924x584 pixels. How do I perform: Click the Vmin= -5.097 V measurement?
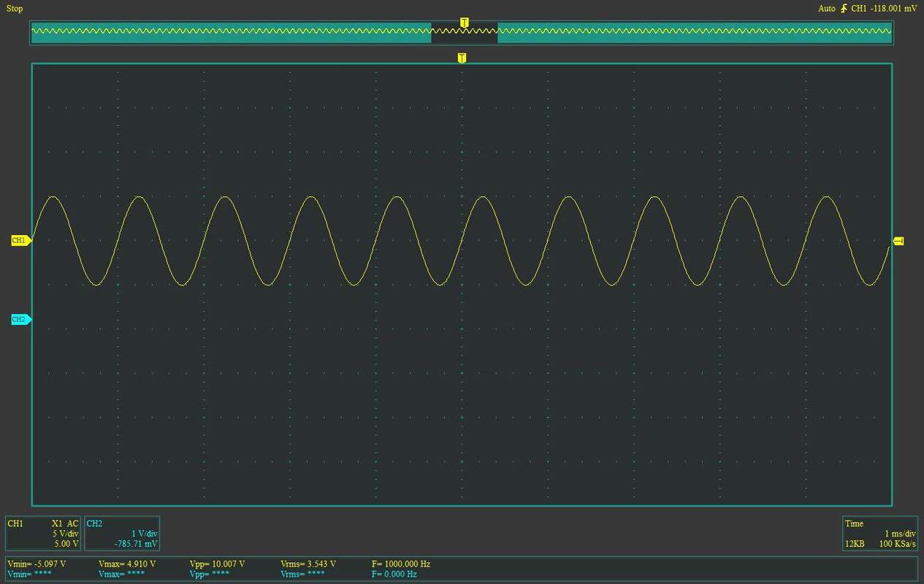(37, 564)
